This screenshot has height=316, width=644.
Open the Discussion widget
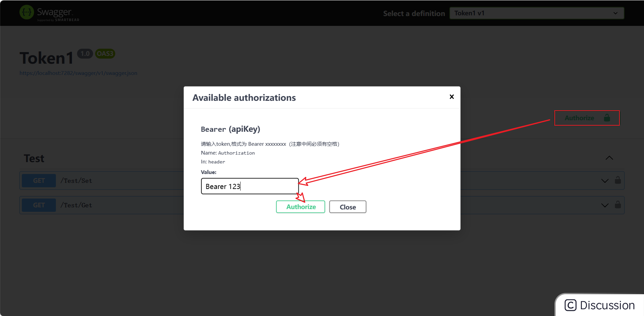point(600,305)
